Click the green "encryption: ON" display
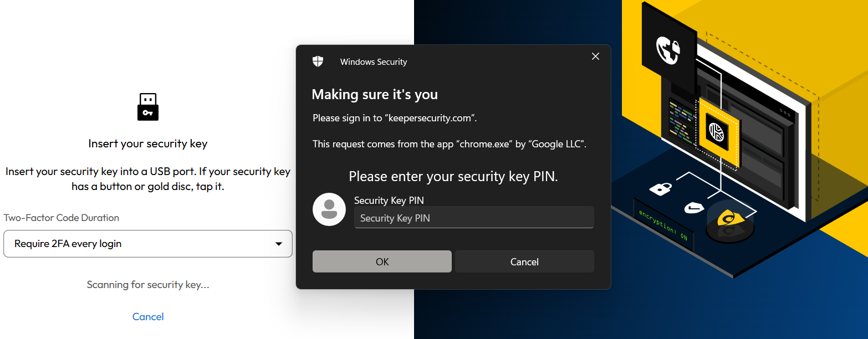Screen dimensions: 868x339 (662, 224)
